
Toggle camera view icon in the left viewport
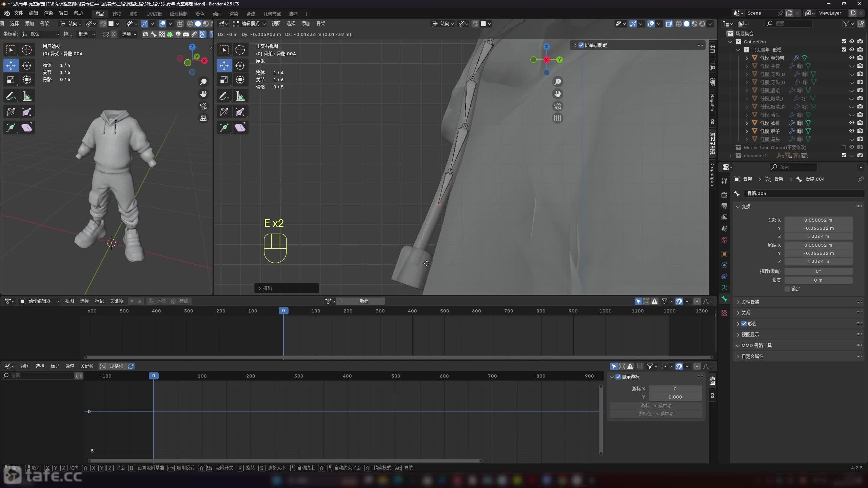pyautogui.click(x=203, y=106)
